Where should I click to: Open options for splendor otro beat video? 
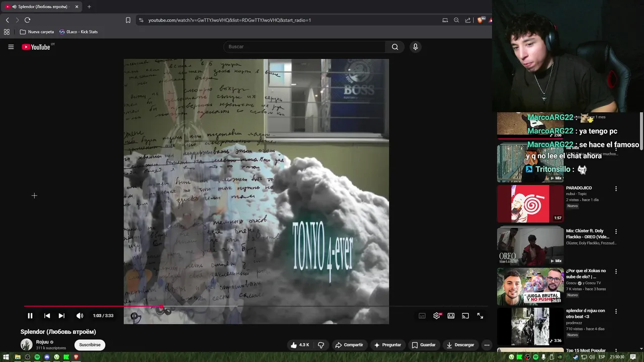[x=616, y=312]
